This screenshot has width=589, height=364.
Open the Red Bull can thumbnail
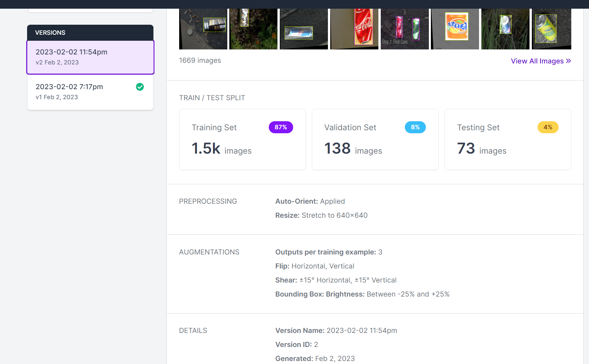(304, 29)
